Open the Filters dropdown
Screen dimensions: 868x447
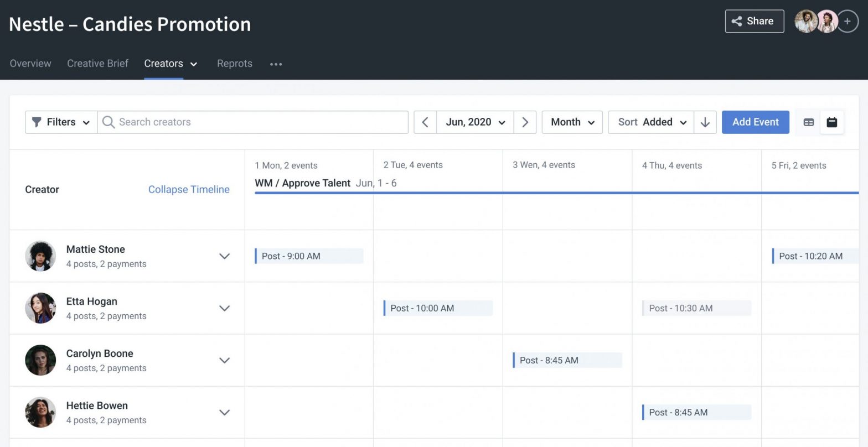coord(61,122)
